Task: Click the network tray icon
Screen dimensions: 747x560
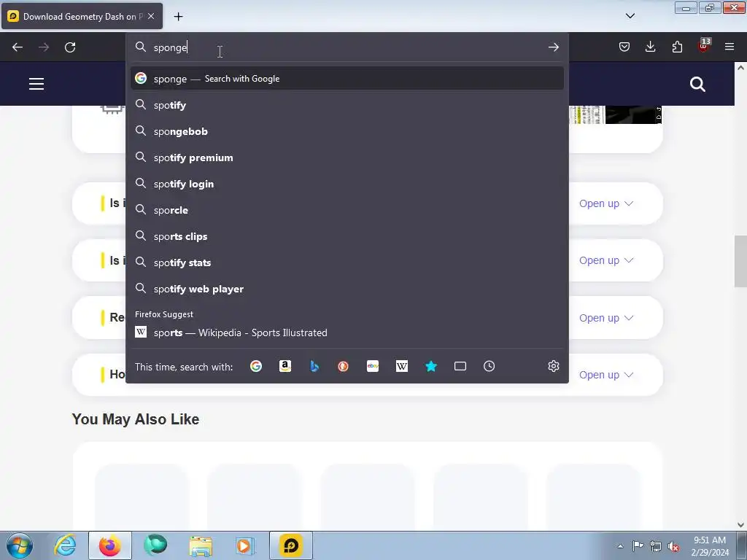Action: (x=656, y=546)
